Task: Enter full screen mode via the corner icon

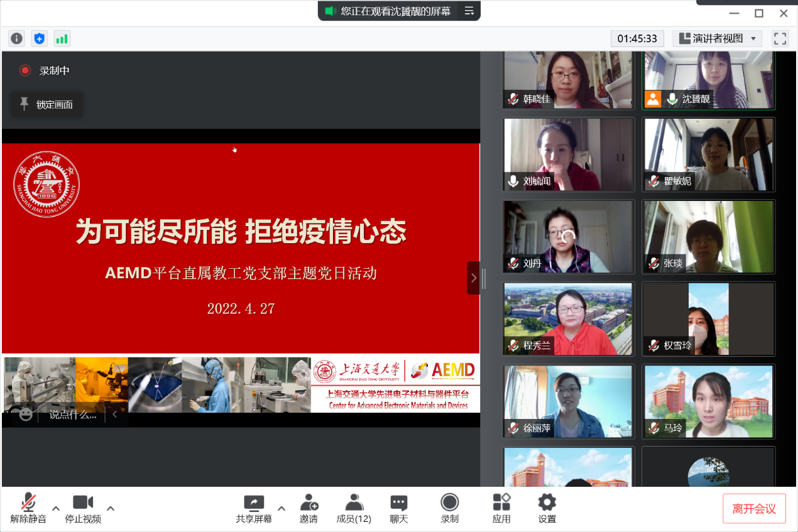Action: [780, 38]
